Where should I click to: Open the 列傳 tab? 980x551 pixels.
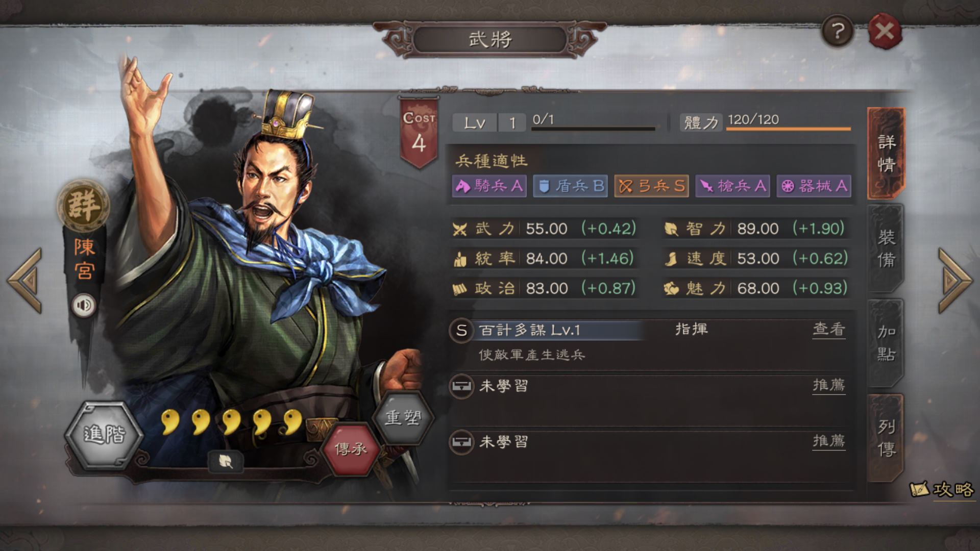(x=886, y=438)
